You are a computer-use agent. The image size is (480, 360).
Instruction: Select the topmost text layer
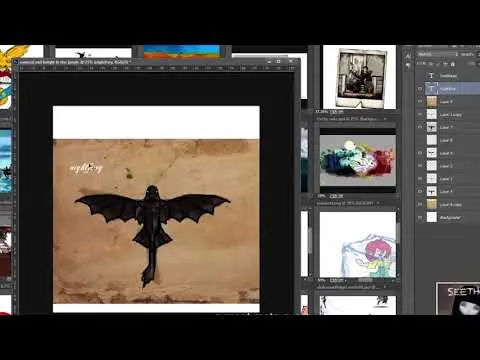pos(448,76)
